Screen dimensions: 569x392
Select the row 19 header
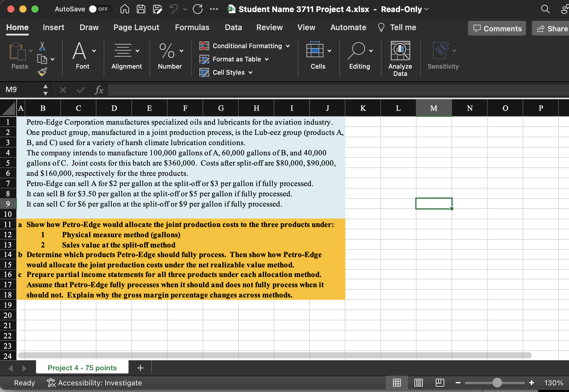tap(8, 305)
